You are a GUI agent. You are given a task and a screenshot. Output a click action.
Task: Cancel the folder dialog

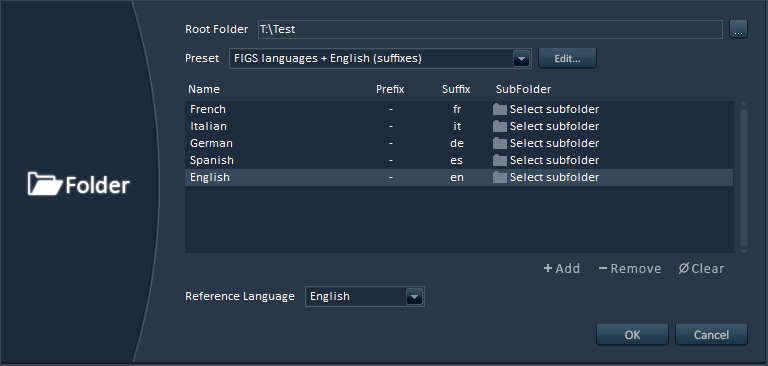[711, 335]
